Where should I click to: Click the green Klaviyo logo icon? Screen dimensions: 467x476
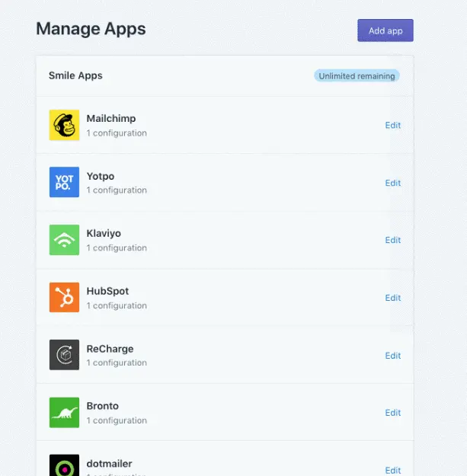pos(64,240)
